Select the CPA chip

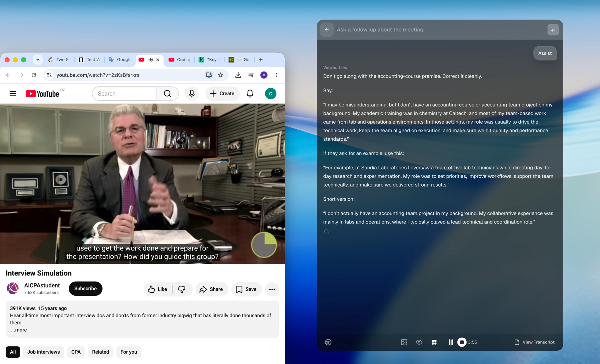[x=76, y=352]
